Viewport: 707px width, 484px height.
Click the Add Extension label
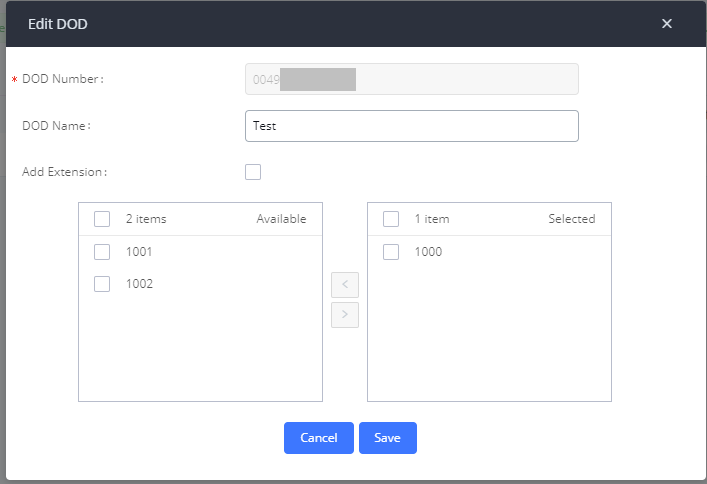(x=64, y=172)
